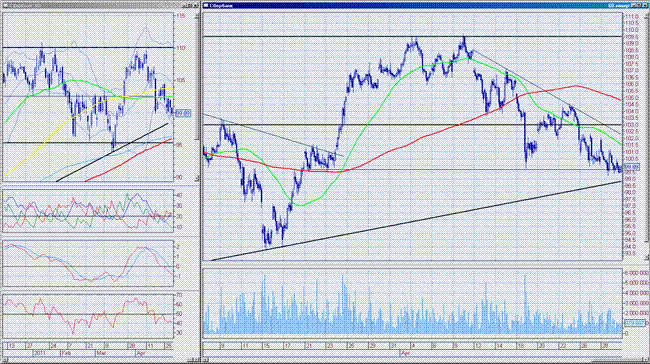Click the volume panel's current value tag
The height and width of the screenshot is (364, 650).
click(x=634, y=323)
